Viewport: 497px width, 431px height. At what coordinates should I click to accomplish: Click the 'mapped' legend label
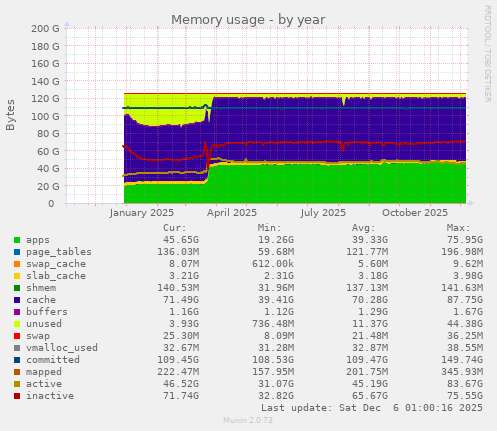point(44,372)
